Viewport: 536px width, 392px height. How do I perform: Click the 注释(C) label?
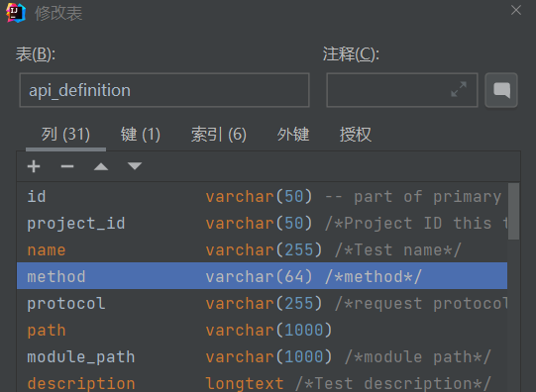pos(351,54)
